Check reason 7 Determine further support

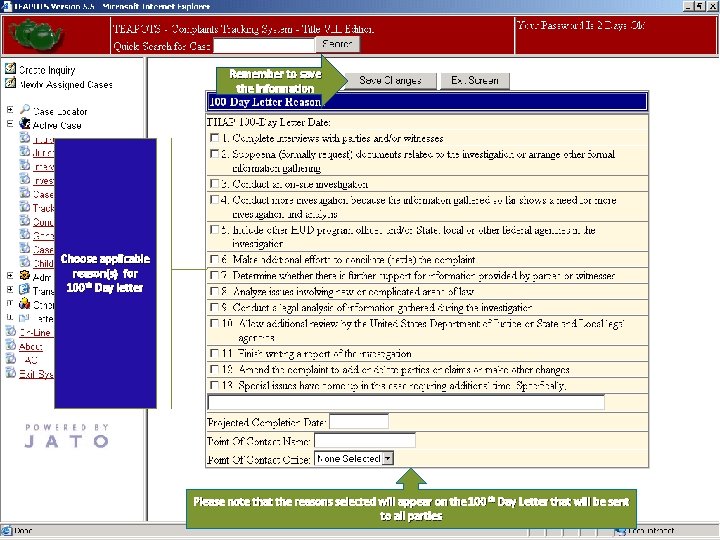(x=214, y=275)
